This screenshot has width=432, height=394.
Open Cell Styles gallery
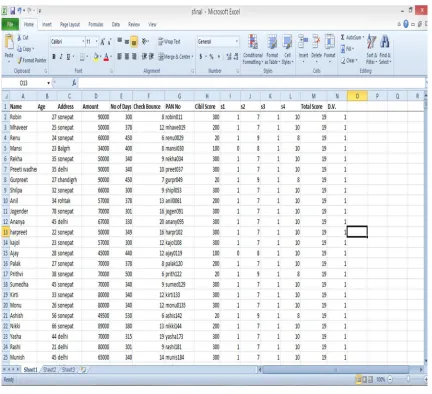[287, 49]
